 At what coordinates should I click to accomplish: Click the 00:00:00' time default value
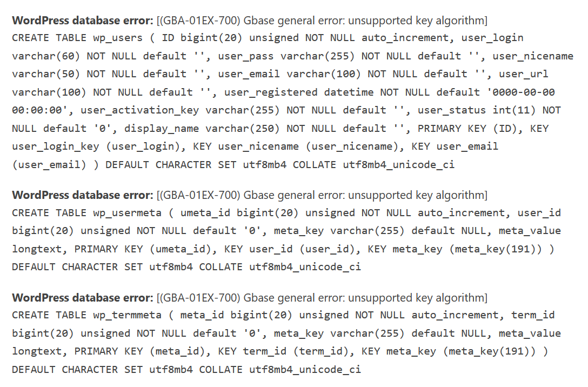point(43,110)
